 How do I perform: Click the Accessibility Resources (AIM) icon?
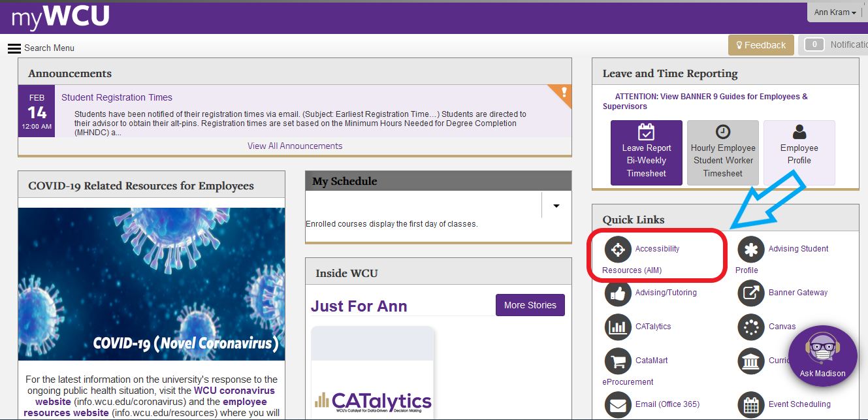click(x=618, y=249)
